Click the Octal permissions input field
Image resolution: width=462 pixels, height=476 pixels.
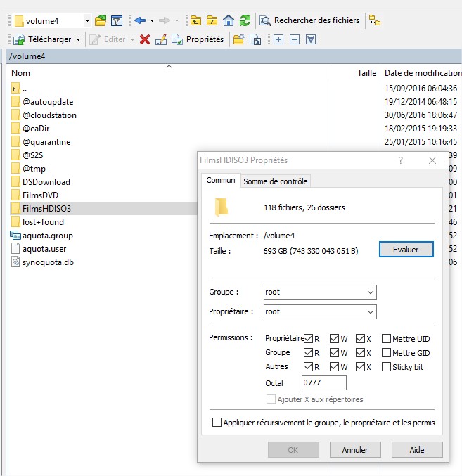[323, 383]
